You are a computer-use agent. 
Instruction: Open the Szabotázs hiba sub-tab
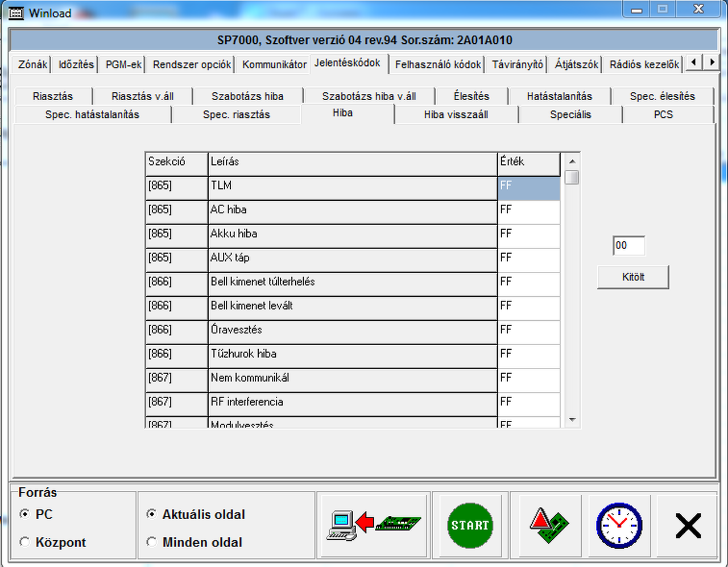coord(247,96)
